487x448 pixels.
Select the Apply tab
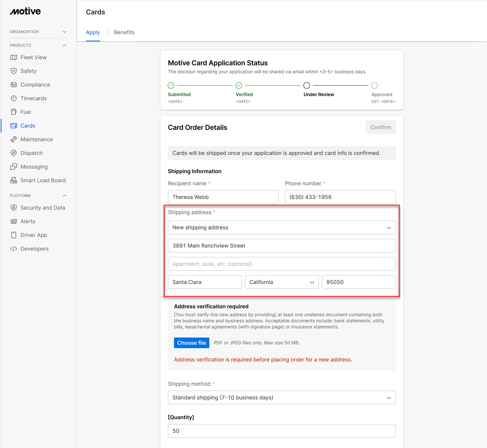(93, 32)
